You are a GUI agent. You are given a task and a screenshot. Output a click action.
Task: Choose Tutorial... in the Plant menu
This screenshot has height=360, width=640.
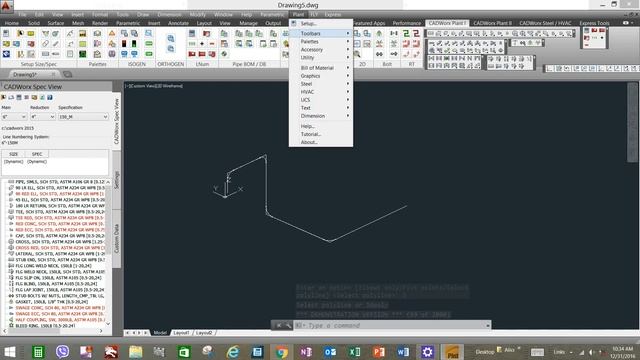[321, 134]
